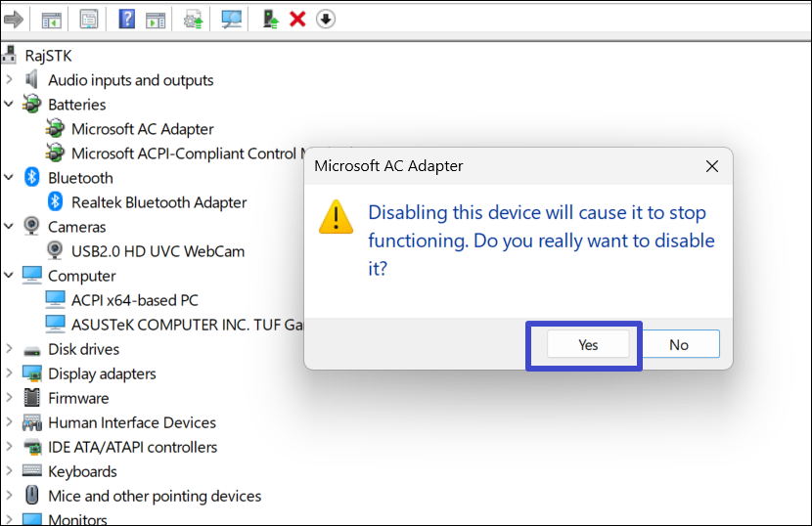Close the Microsoft AC Adapter dialog
This screenshot has width=812, height=526.
coord(712,166)
